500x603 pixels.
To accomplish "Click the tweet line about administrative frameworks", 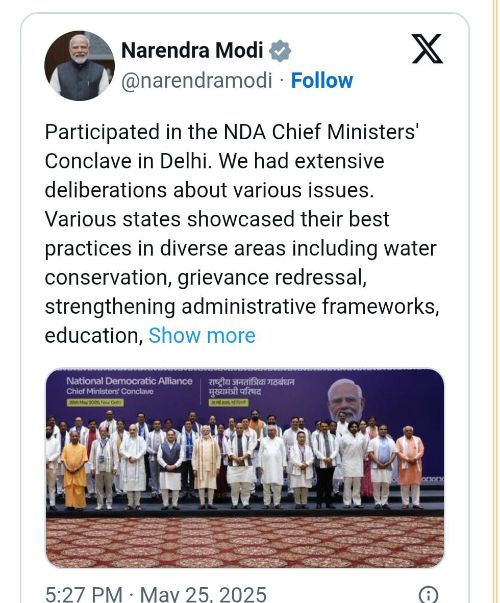I will pyautogui.click(x=242, y=307).
